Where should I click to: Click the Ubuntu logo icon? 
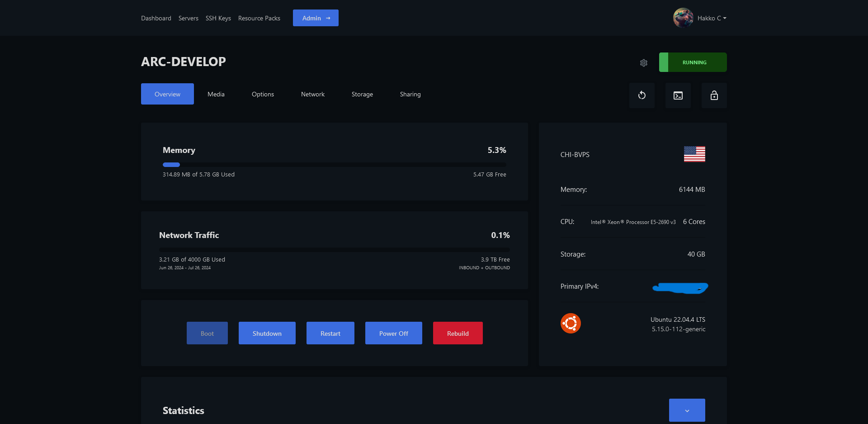coord(571,324)
